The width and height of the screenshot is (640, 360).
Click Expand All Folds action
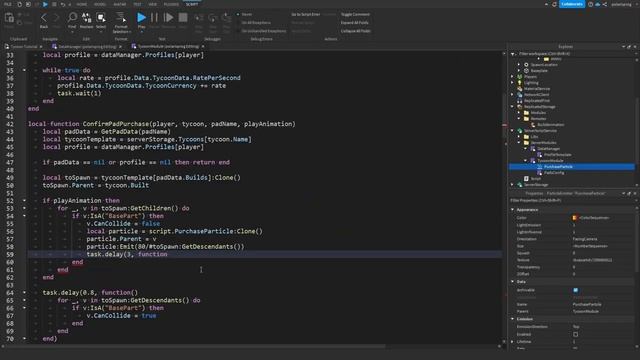[x=354, y=23]
